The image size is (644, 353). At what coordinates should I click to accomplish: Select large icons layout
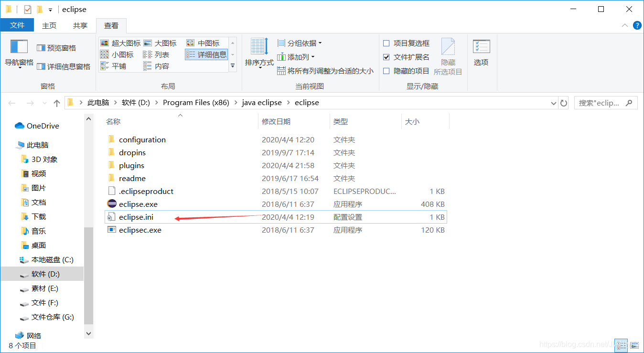tap(160, 43)
